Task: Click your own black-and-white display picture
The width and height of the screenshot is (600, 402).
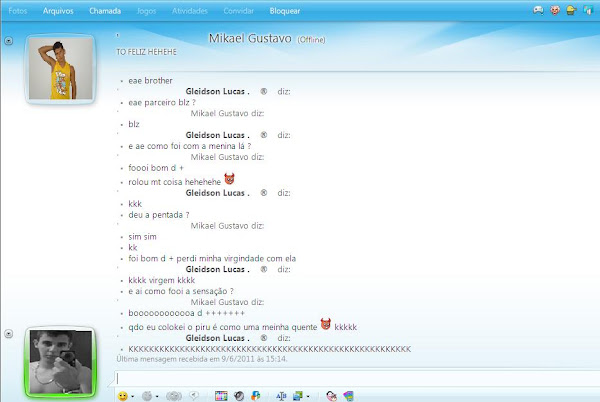Action: pos(60,362)
